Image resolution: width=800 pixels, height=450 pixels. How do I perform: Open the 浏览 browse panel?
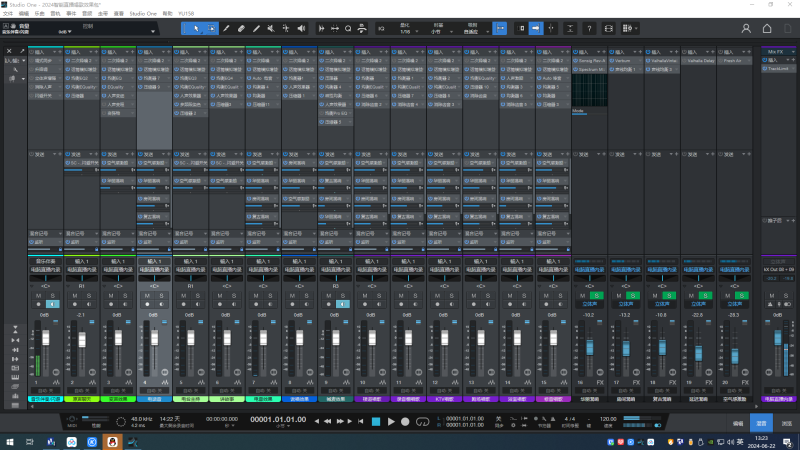click(x=786, y=423)
